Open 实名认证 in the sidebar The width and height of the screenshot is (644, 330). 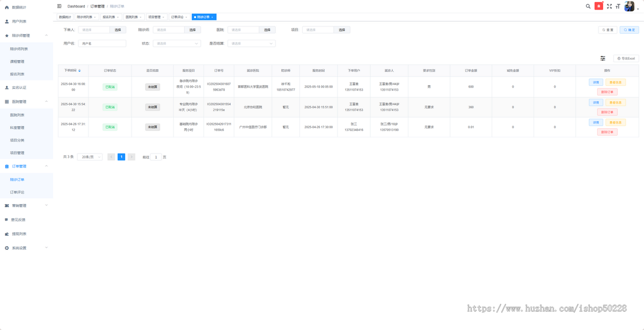click(27, 87)
